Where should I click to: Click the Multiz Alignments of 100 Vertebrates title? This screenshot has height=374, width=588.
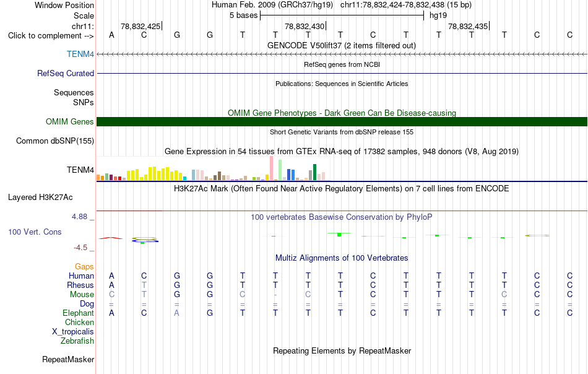[x=342, y=258]
